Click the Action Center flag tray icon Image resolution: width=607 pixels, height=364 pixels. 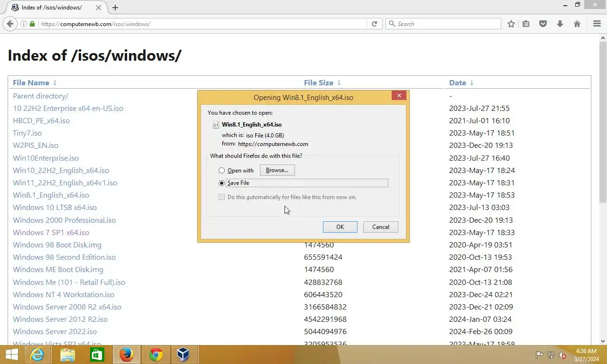[x=539, y=355]
